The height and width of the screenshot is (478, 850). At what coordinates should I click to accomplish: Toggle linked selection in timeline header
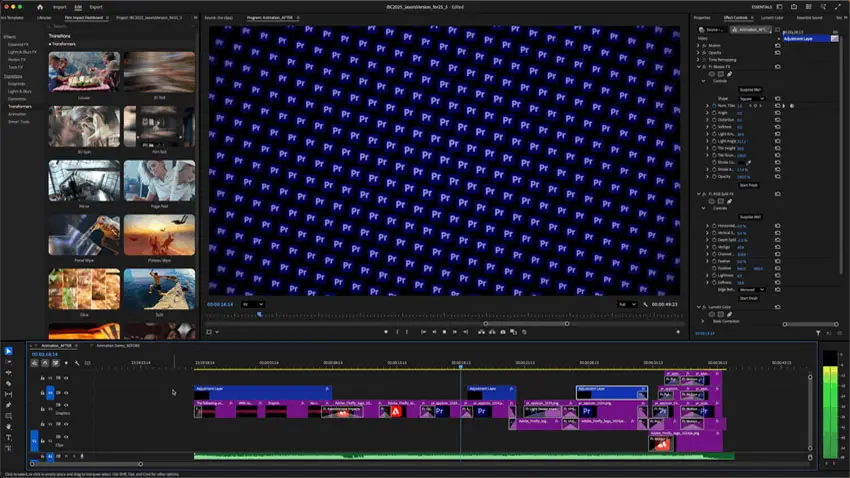tap(55, 363)
